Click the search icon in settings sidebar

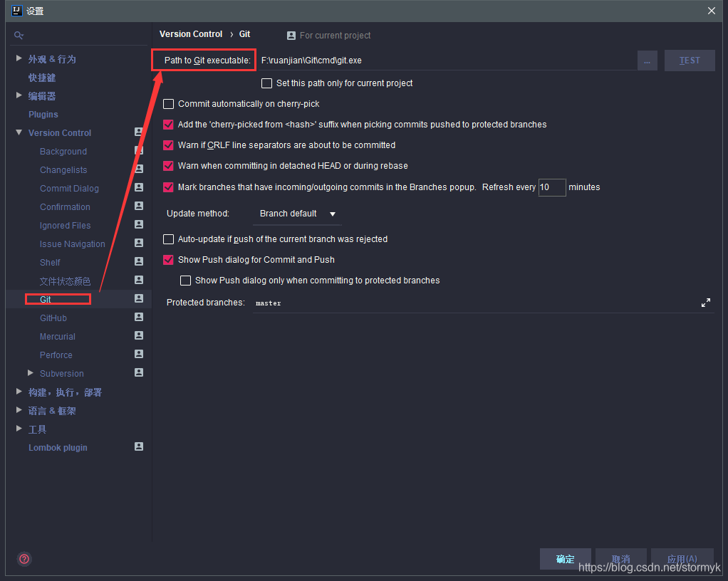(19, 36)
